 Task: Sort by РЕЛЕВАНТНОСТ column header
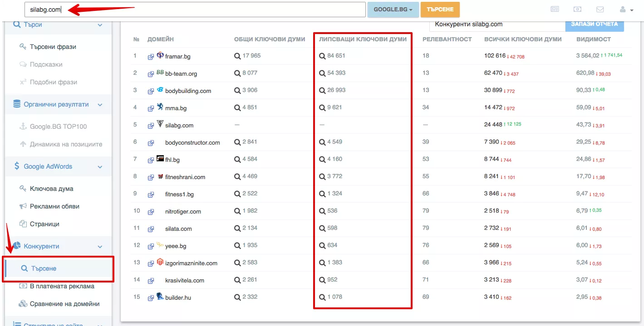pyautogui.click(x=447, y=39)
